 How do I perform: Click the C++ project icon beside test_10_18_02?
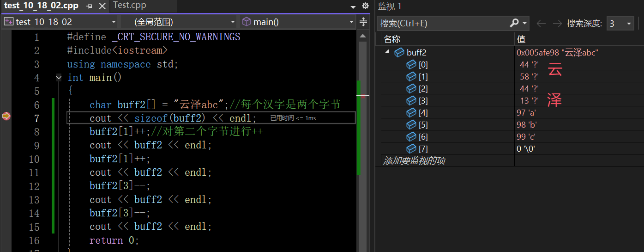9,21
